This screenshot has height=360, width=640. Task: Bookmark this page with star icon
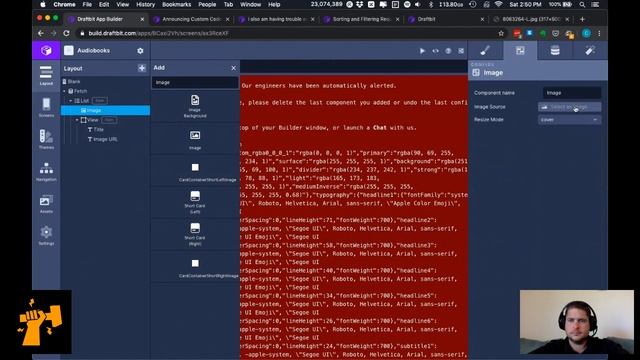pyautogui.click(x=501, y=33)
